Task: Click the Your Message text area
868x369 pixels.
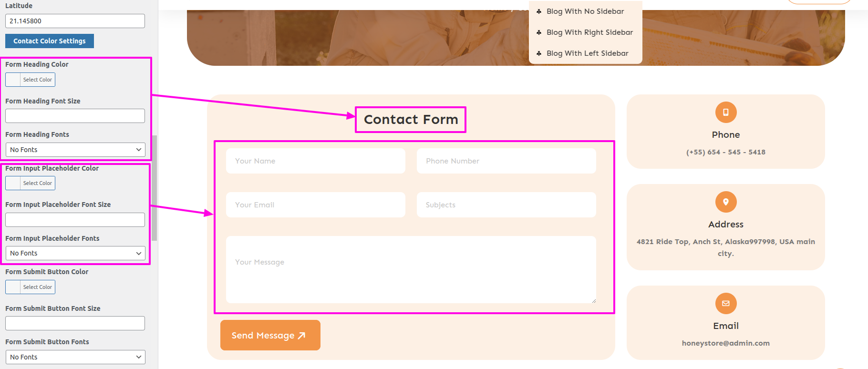Action: 411,269
